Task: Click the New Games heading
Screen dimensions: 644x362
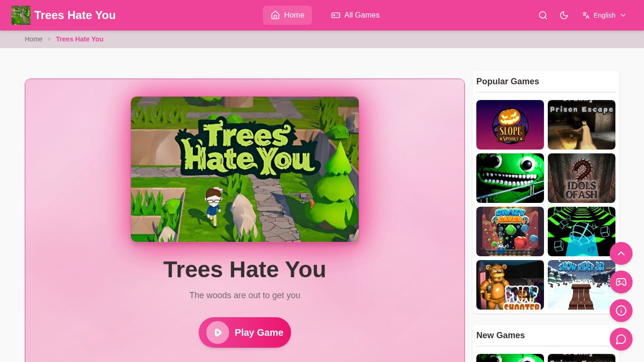Action: (x=501, y=335)
